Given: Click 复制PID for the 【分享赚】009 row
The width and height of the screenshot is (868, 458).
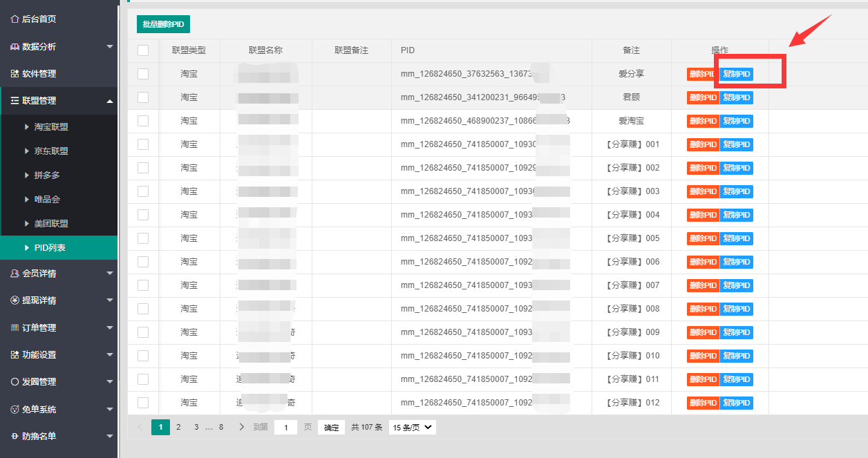Looking at the screenshot, I should [x=737, y=332].
